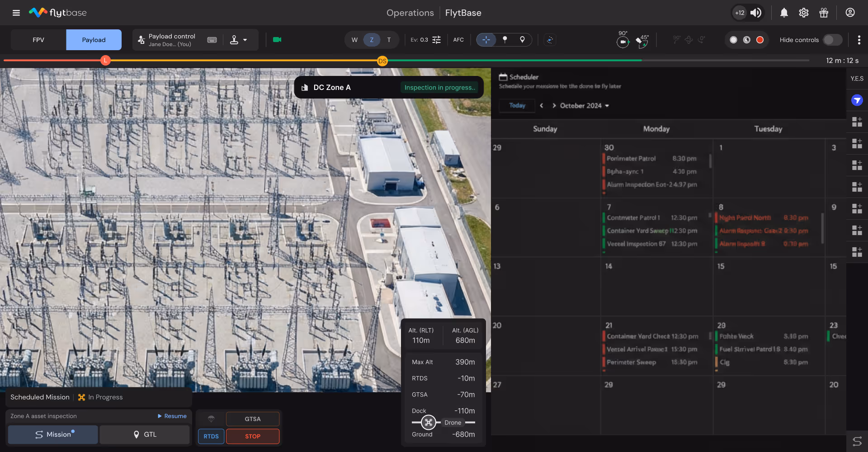Click the Operations breadcrumb
This screenshot has width=868, height=452.
coord(410,13)
